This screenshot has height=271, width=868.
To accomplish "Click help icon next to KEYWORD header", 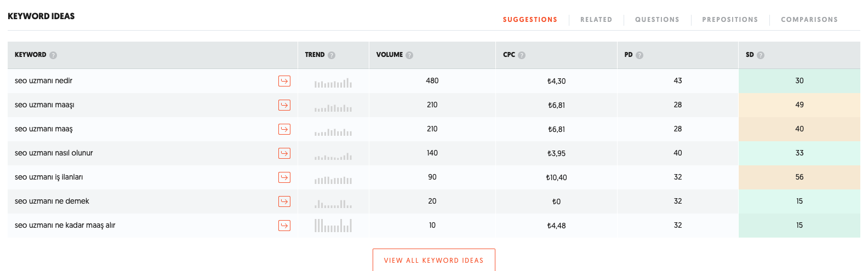I will click(53, 55).
